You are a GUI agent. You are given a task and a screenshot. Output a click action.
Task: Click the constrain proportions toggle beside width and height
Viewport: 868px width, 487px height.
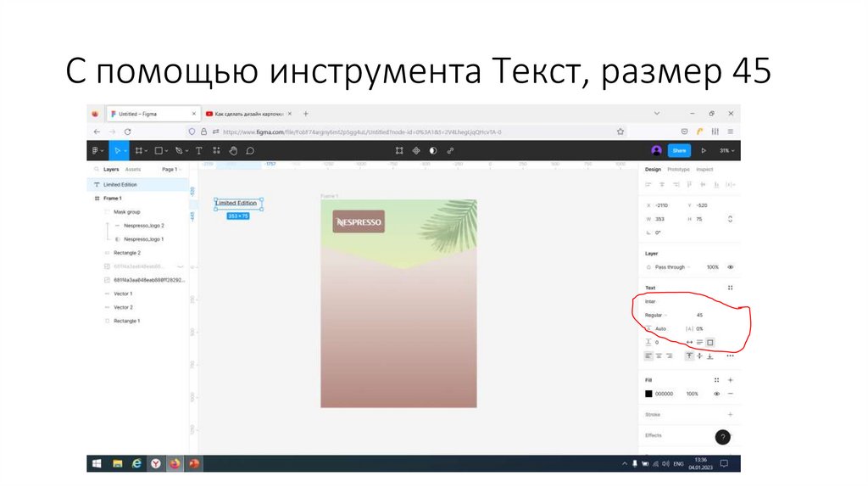(730, 219)
